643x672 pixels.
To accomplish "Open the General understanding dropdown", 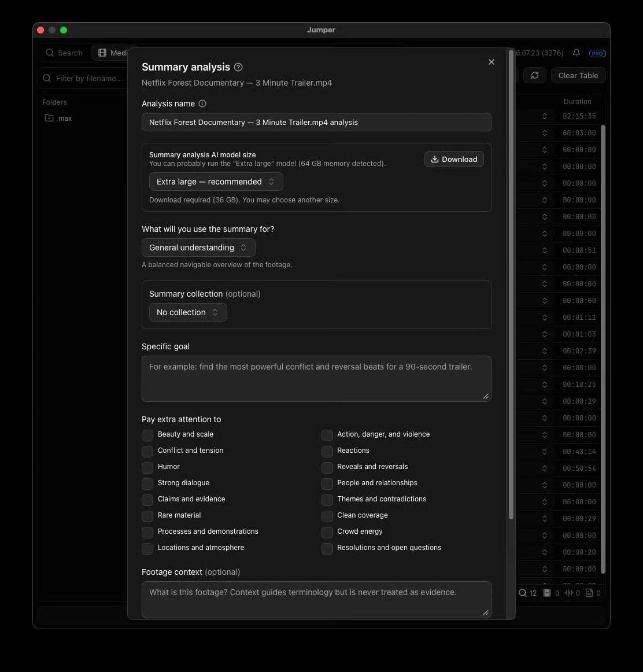I will (198, 248).
